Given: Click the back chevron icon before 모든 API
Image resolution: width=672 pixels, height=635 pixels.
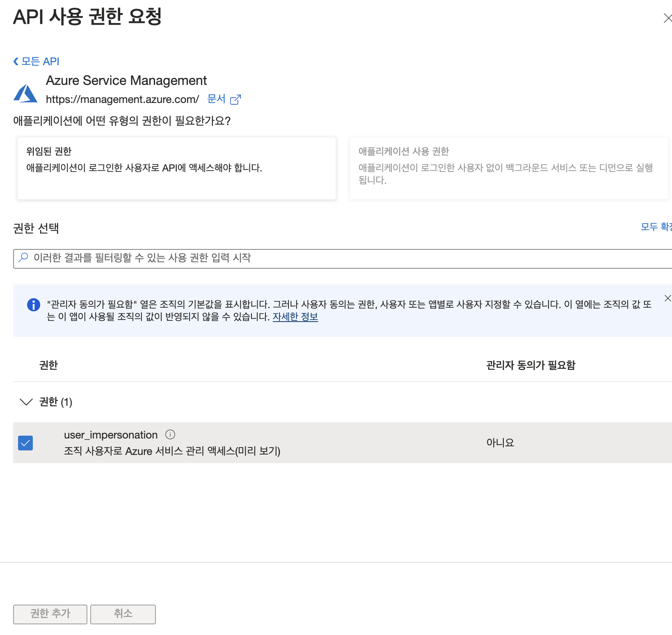Looking at the screenshot, I should click(16, 62).
